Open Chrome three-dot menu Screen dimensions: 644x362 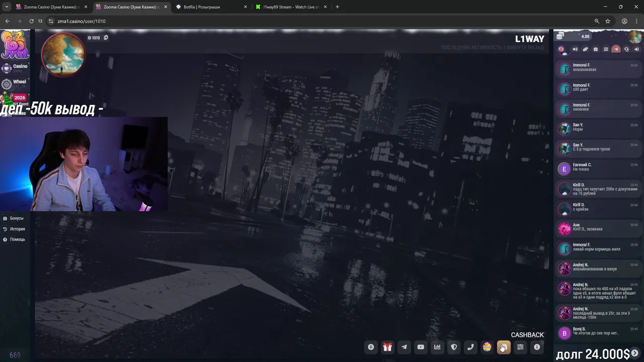(636, 21)
